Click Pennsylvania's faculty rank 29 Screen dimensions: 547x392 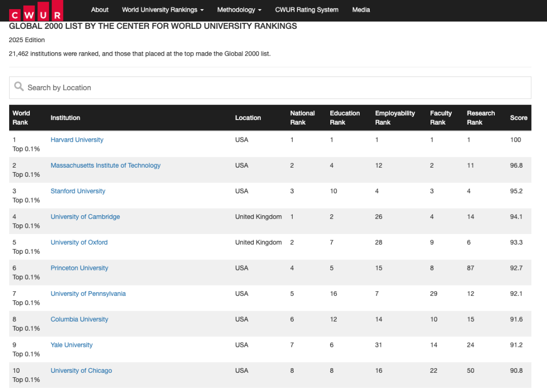[x=434, y=294]
